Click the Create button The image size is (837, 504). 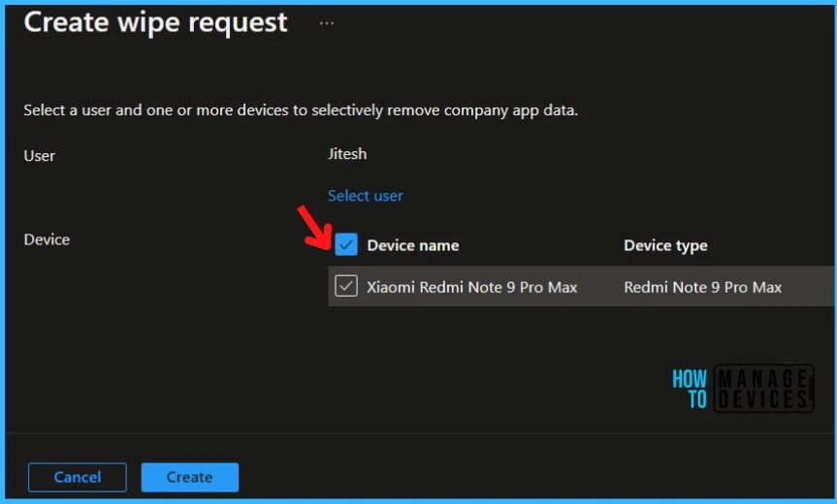pos(189,477)
